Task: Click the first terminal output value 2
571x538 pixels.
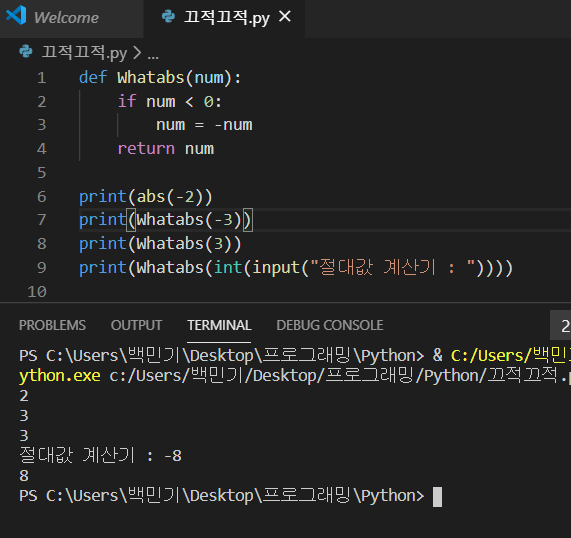Action: 24,396
